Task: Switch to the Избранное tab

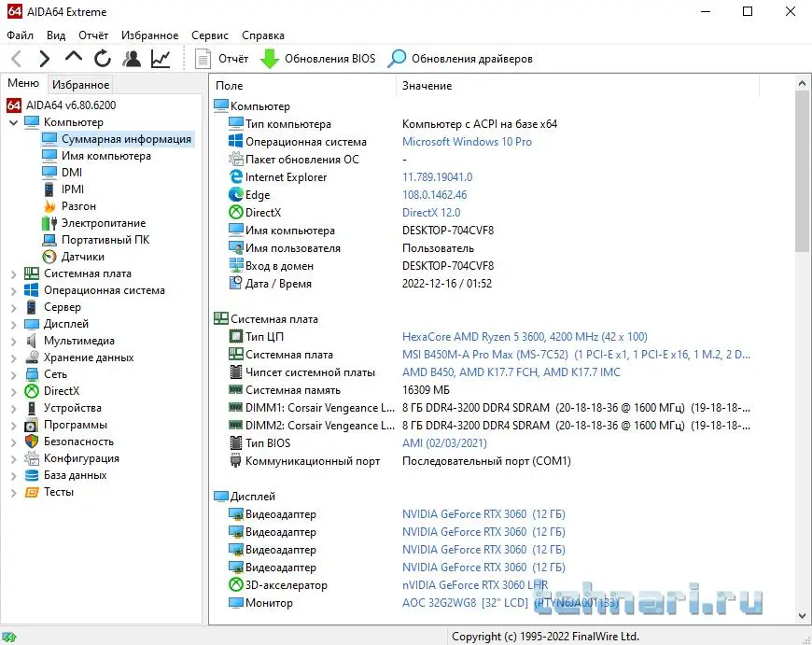Action: pos(81,84)
